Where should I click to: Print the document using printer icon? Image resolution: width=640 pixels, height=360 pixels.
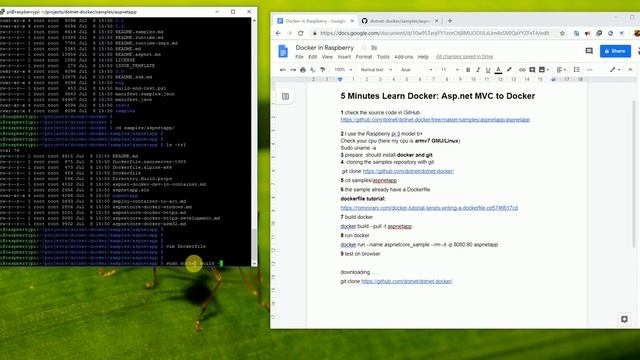coord(303,70)
